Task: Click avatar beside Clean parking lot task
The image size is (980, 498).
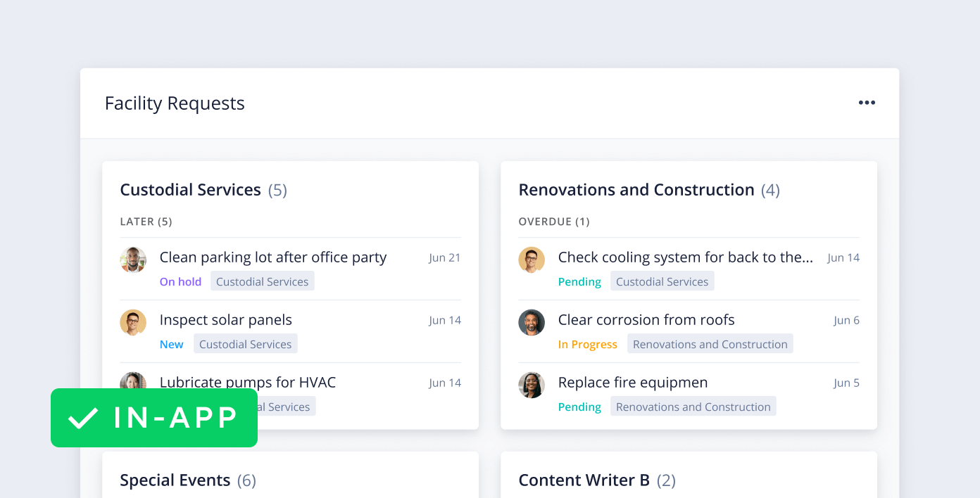Action: (x=133, y=260)
